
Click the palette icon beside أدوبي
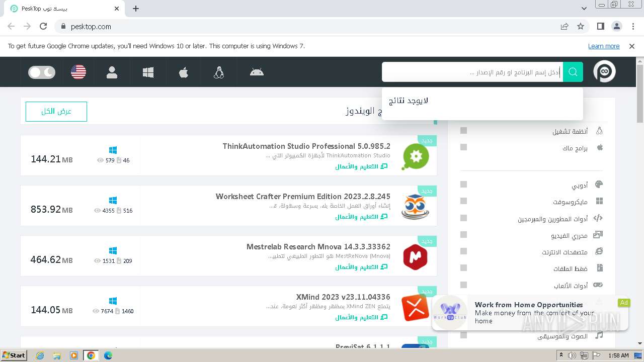click(x=599, y=185)
